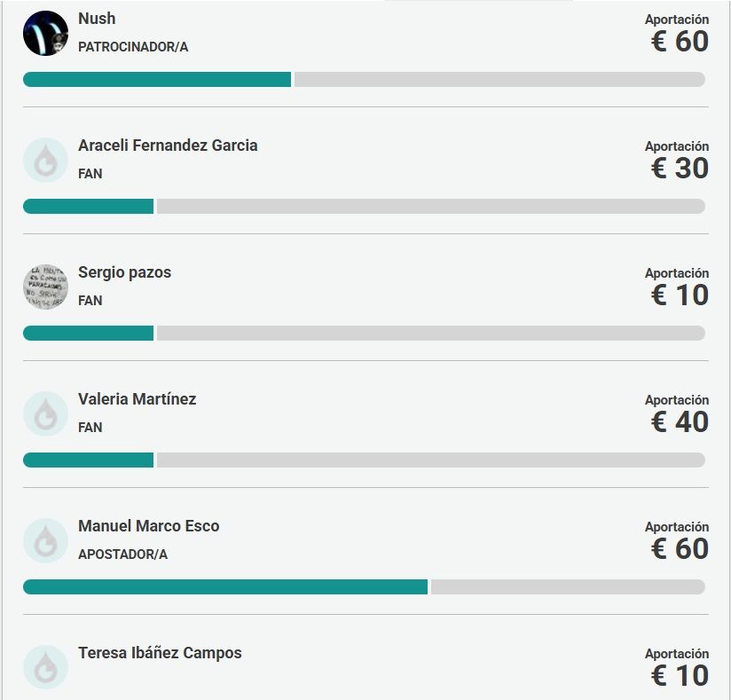Click Sergio pazos's contribution progress bar
731x700 pixels.
(364, 334)
